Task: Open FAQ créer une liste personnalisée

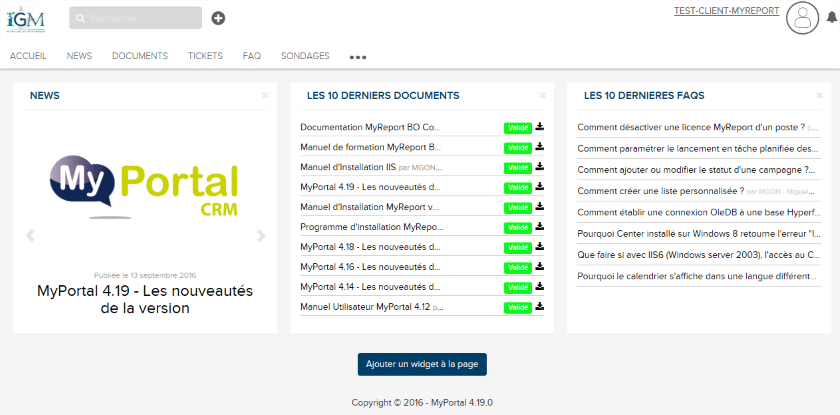Action: (x=661, y=191)
